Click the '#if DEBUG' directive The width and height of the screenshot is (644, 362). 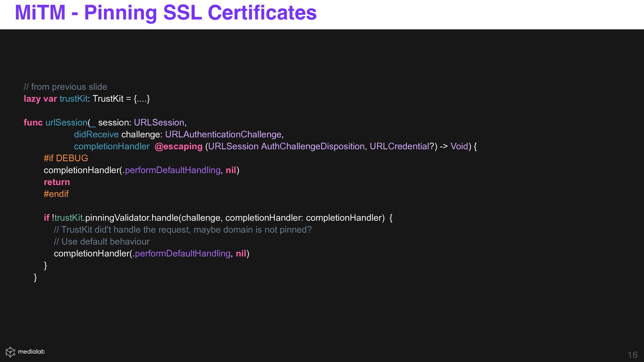coord(66,158)
